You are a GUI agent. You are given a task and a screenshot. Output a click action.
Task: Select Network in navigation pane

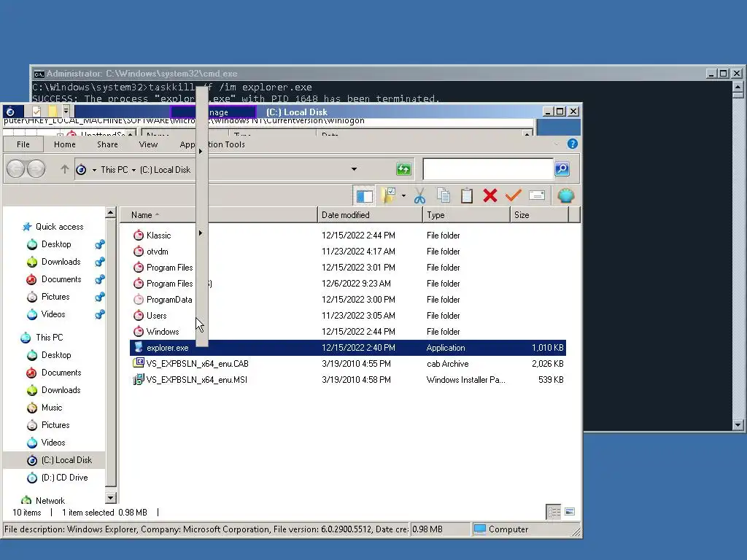(x=50, y=500)
